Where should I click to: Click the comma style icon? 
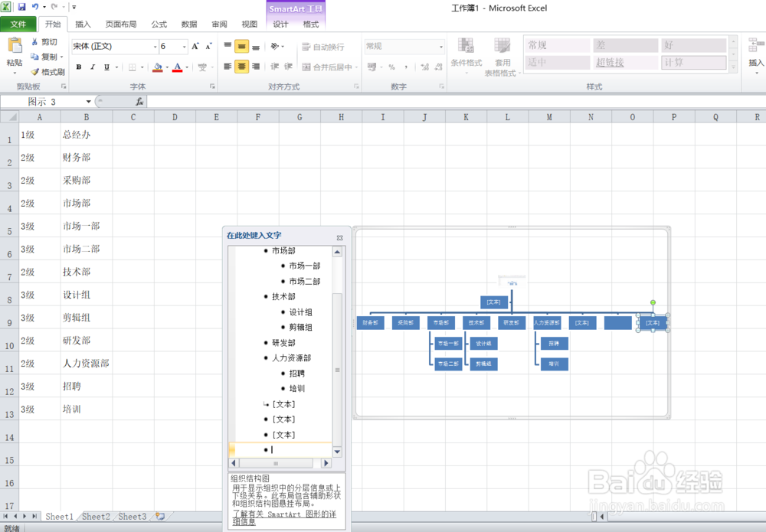pyautogui.click(x=406, y=67)
